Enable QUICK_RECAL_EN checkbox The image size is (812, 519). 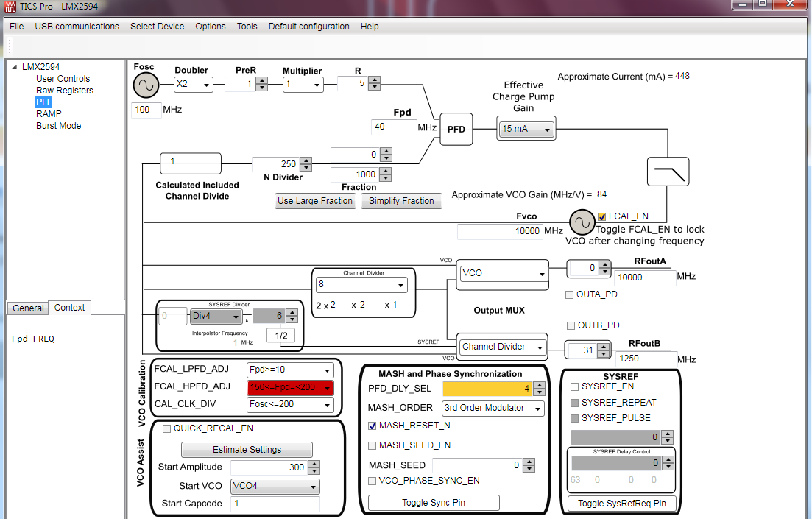point(167,429)
